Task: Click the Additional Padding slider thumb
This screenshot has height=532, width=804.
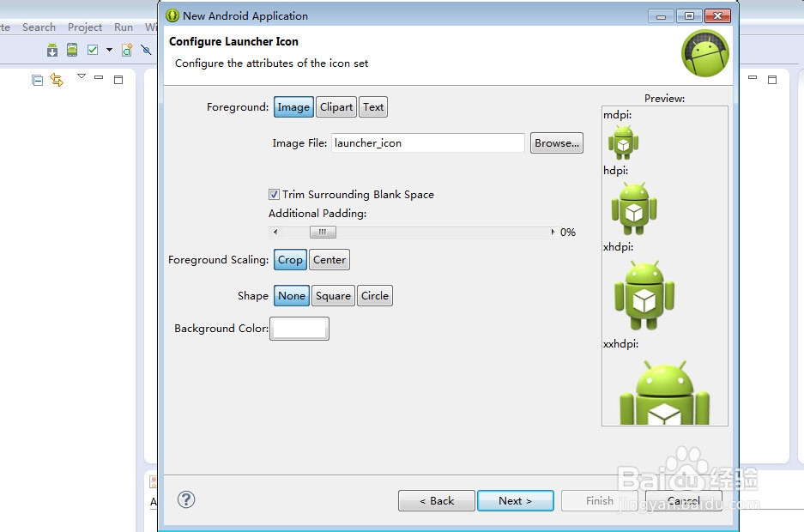Action: click(323, 233)
